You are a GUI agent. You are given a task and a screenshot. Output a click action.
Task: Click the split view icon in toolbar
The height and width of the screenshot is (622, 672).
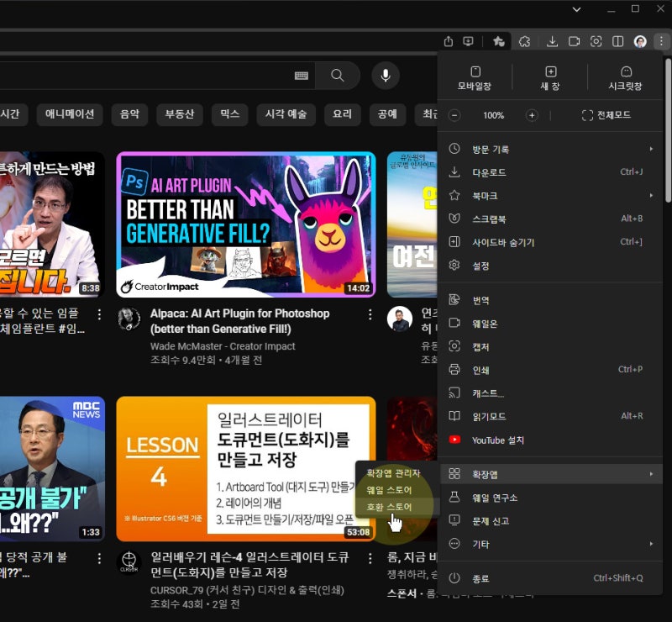[x=617, y=41]
